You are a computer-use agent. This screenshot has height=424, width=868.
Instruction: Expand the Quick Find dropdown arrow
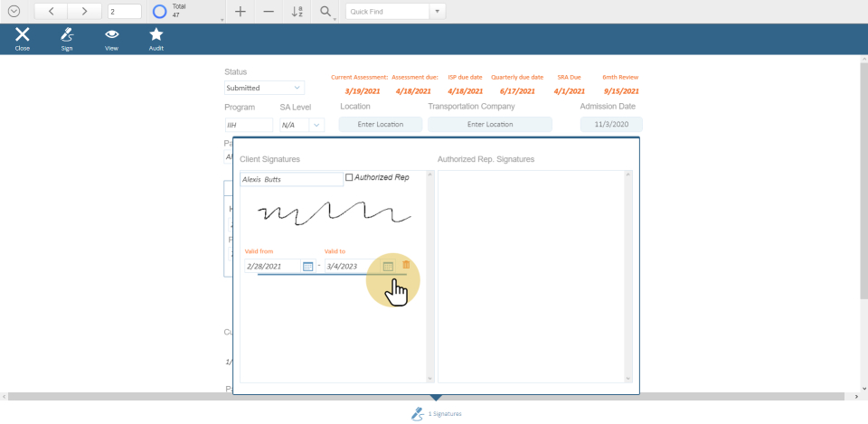[x=438, y=12]
